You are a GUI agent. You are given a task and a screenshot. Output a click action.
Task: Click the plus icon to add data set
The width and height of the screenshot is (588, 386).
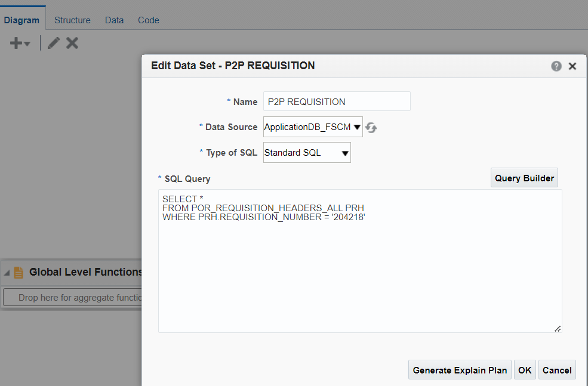tap(16, 43)
